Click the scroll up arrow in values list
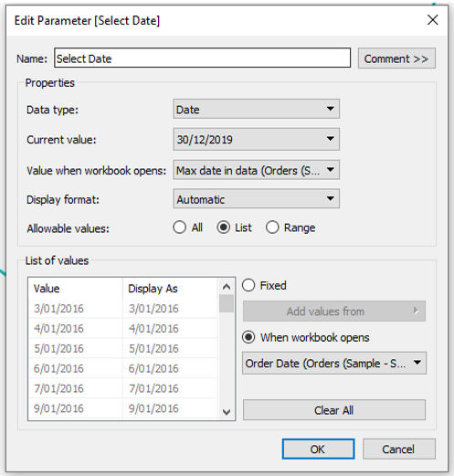454x476 pixels. (227, 287)
